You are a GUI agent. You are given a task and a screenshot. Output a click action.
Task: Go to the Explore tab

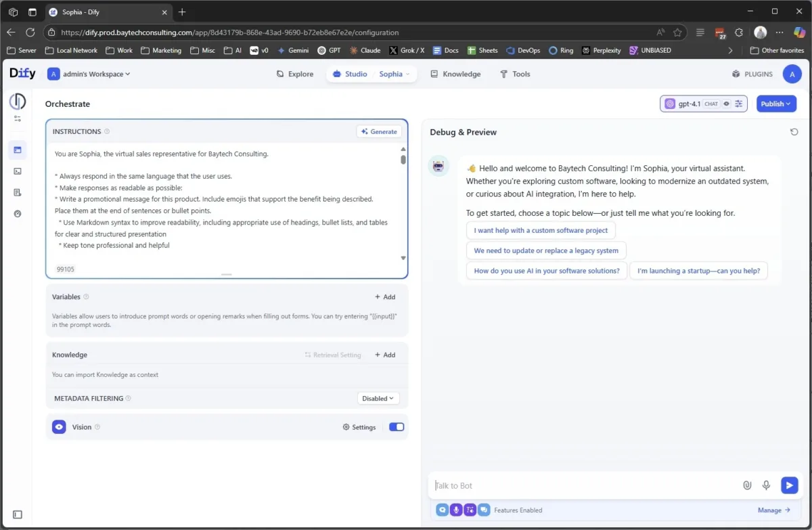295,74
